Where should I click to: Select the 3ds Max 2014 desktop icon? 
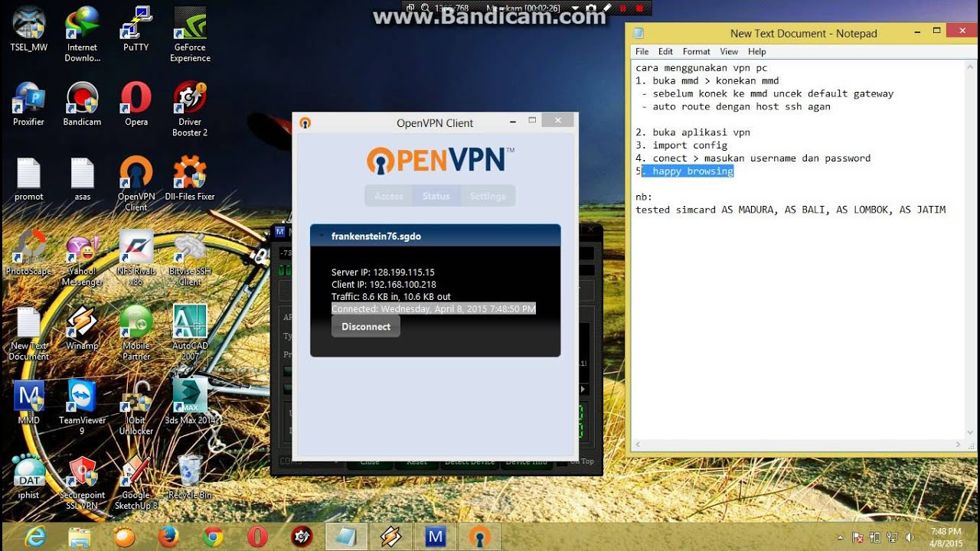[190, 402]
